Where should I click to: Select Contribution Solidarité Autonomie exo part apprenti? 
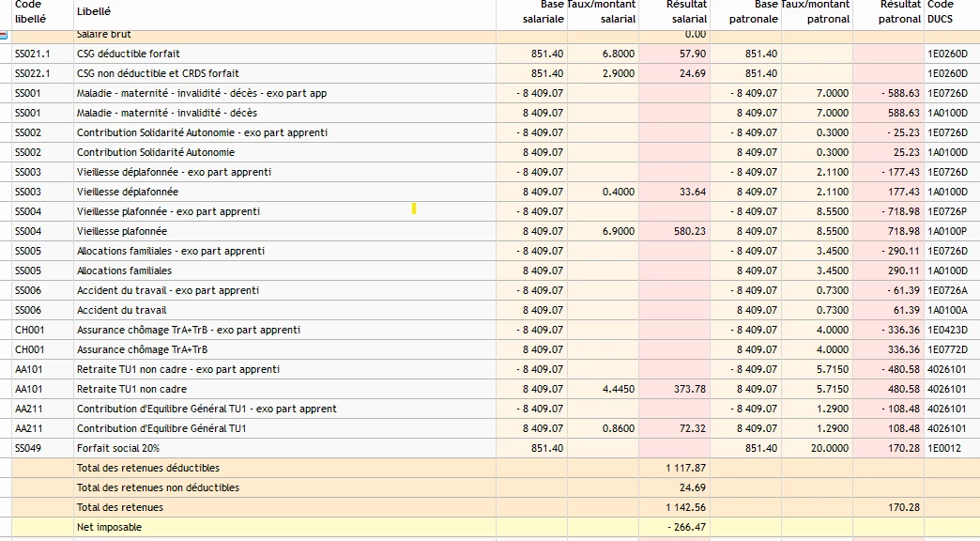[x=202, y=132]
